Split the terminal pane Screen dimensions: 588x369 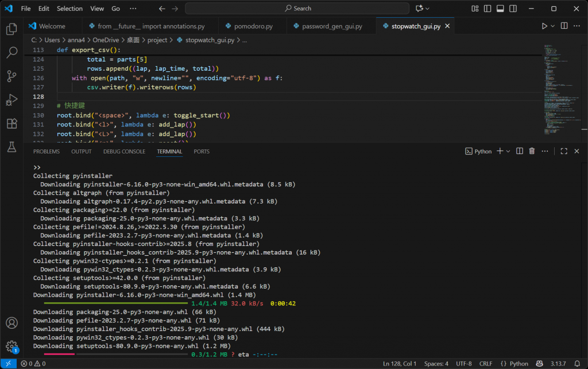tap(519, 151)
